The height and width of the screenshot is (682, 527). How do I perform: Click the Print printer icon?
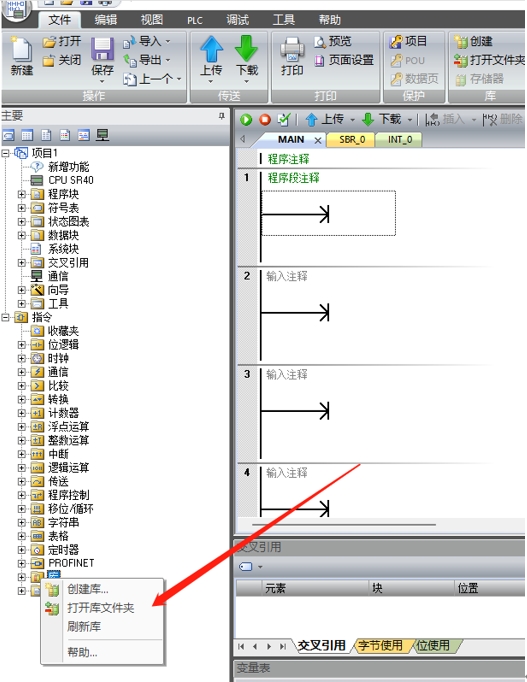[292, 50]
